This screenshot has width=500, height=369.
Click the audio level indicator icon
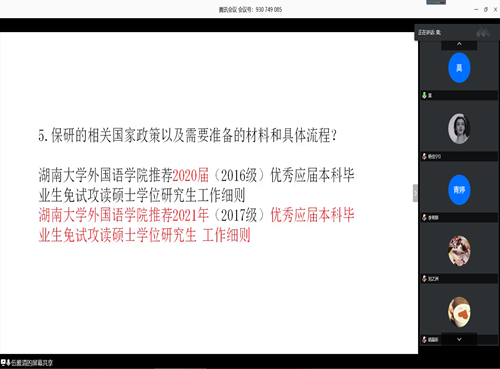[x=483, y=32]
